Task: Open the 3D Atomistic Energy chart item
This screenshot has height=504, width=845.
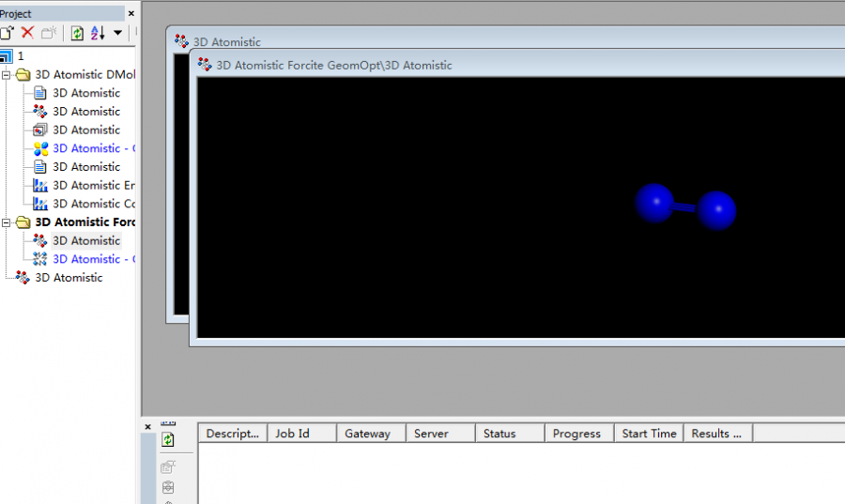Action: 92,185
